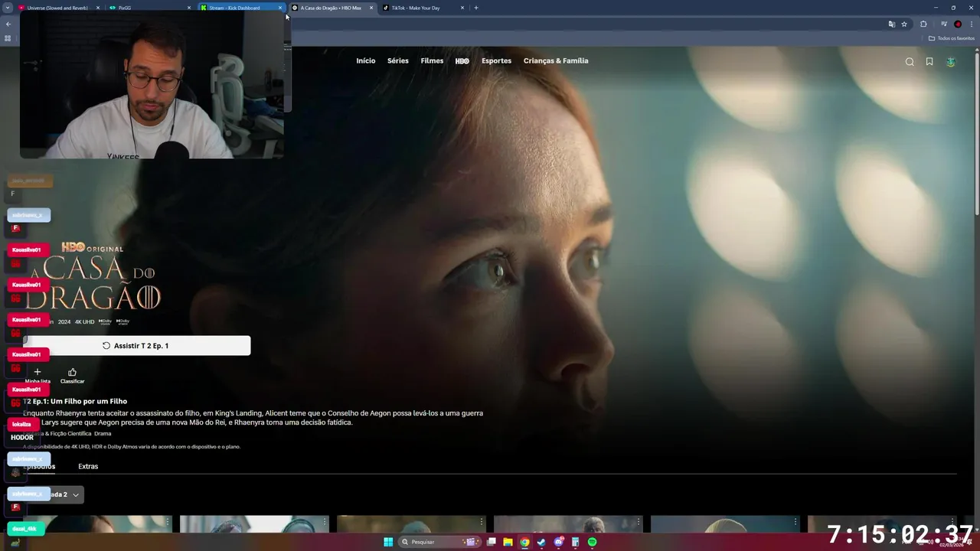Open the Chrome extensions puzzle icon

[923, 24]
